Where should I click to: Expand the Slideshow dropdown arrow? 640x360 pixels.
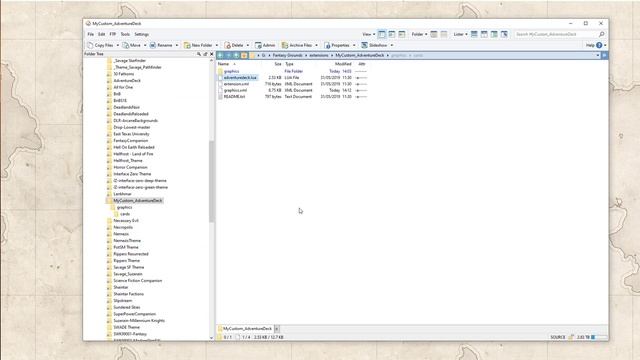(392, 45)
